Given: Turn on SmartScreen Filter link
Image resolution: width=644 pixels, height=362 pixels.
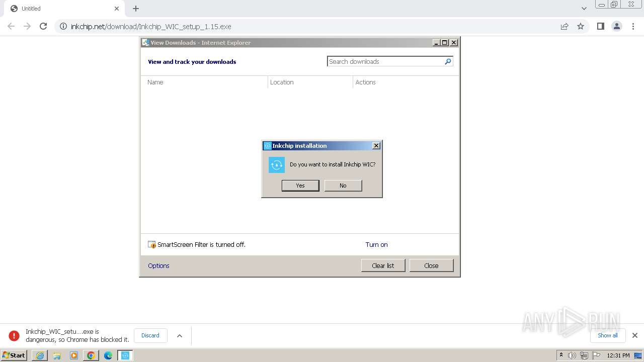Looking at the screenshot, I should pos(376,244).
